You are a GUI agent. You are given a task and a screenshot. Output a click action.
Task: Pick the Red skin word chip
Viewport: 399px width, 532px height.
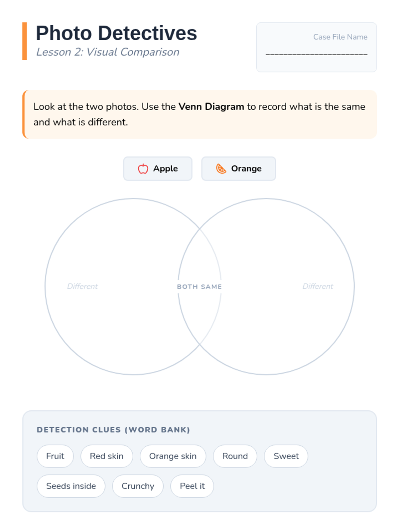click(x=106, y=456)
